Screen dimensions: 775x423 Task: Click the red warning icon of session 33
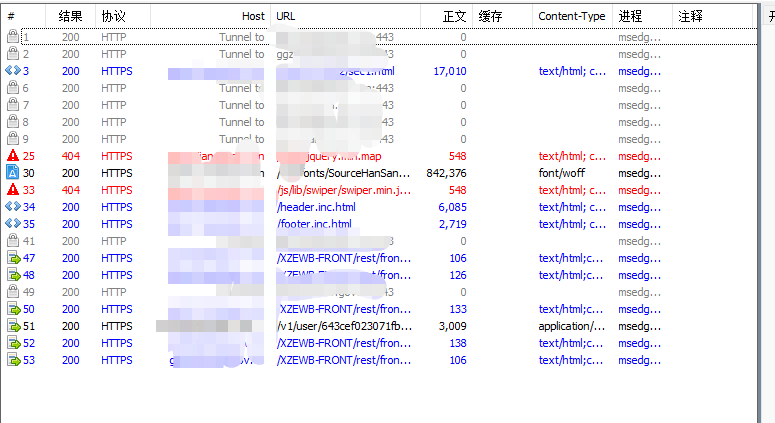(13, 190)
